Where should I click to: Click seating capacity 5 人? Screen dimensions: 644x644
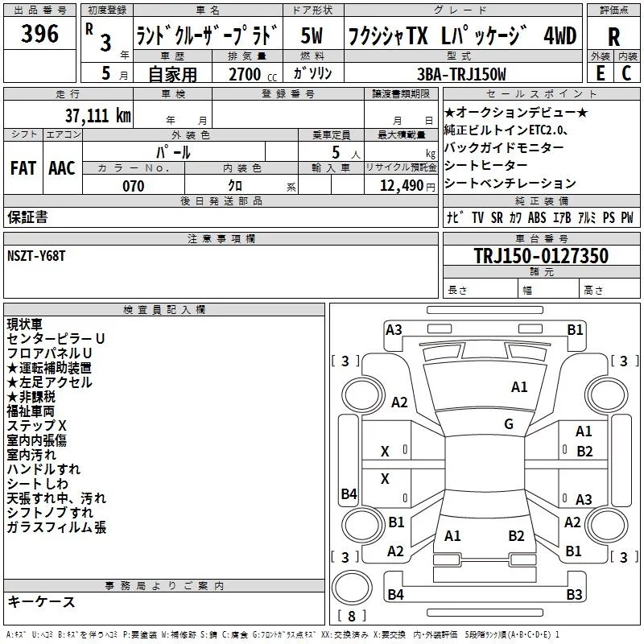pos(346,153)
